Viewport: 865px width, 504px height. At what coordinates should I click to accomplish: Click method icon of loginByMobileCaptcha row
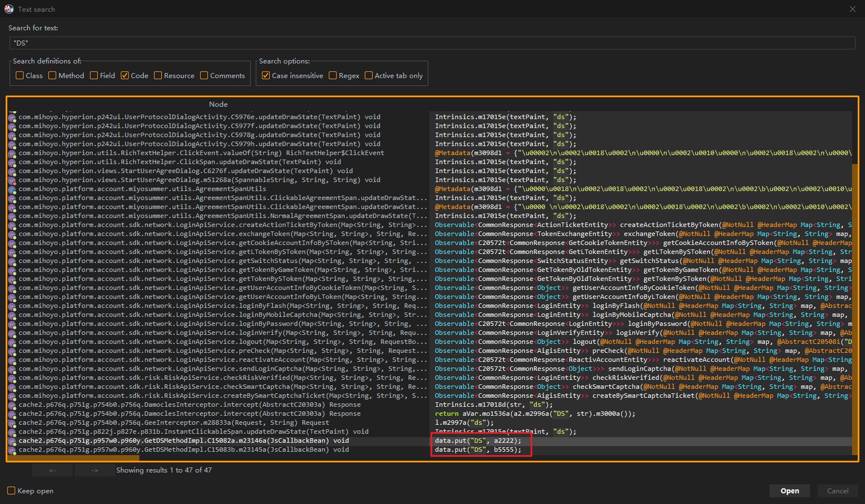(x=12, y=315)
